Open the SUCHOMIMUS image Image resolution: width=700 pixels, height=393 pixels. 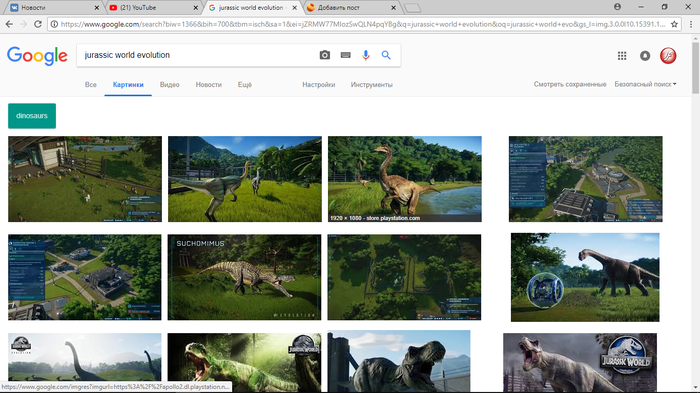tap(244, 277)
